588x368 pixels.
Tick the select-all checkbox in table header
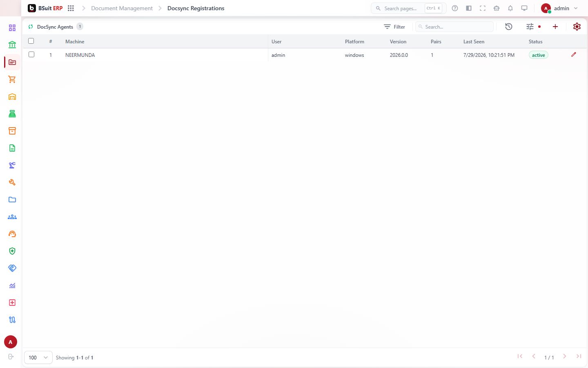31,41
